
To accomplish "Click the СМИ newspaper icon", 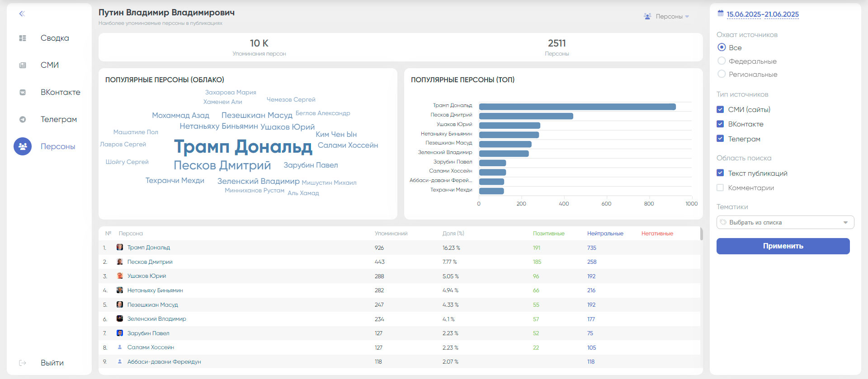I will (23, 66).
